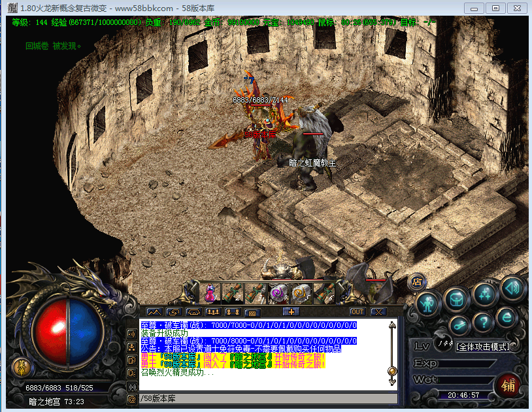
Task: Open the minimap mountain icon
Action: pos(154,312)
